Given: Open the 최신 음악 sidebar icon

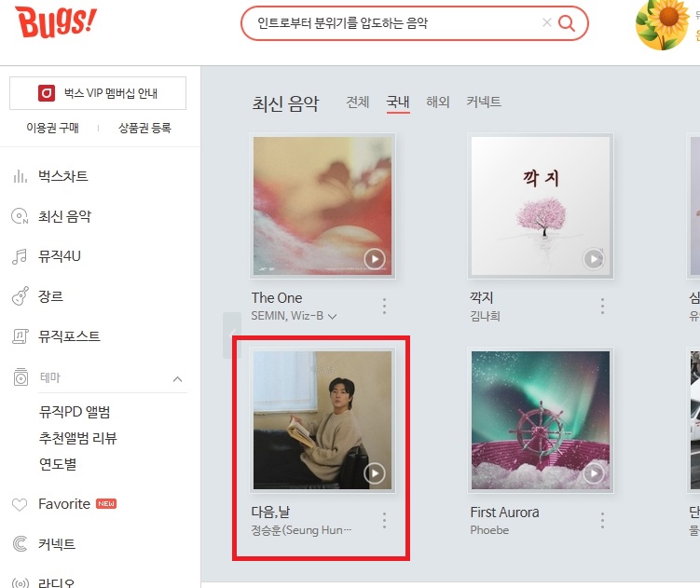Looking at the screenshot, I should (20, 216).
